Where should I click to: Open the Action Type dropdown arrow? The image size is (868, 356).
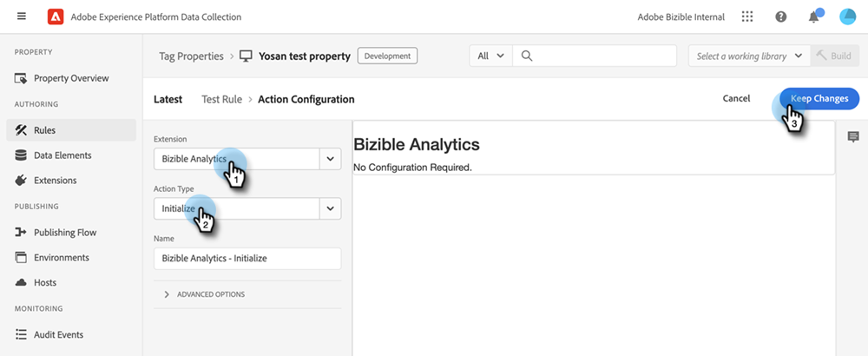pos(331,208)
